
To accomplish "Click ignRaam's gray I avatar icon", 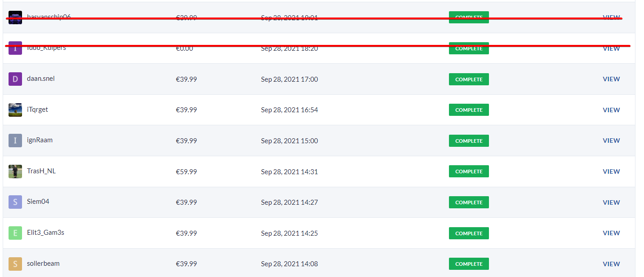I will 15,141.
